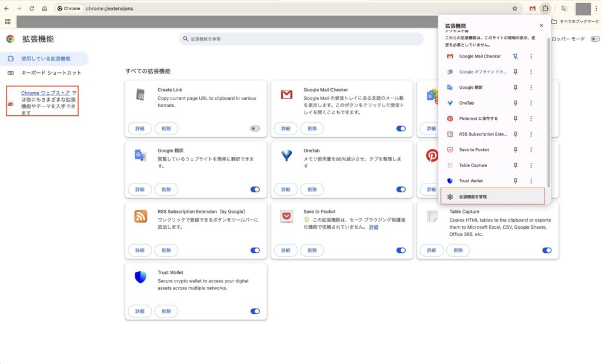Bookmark this page with the star icon

point(515,8)
